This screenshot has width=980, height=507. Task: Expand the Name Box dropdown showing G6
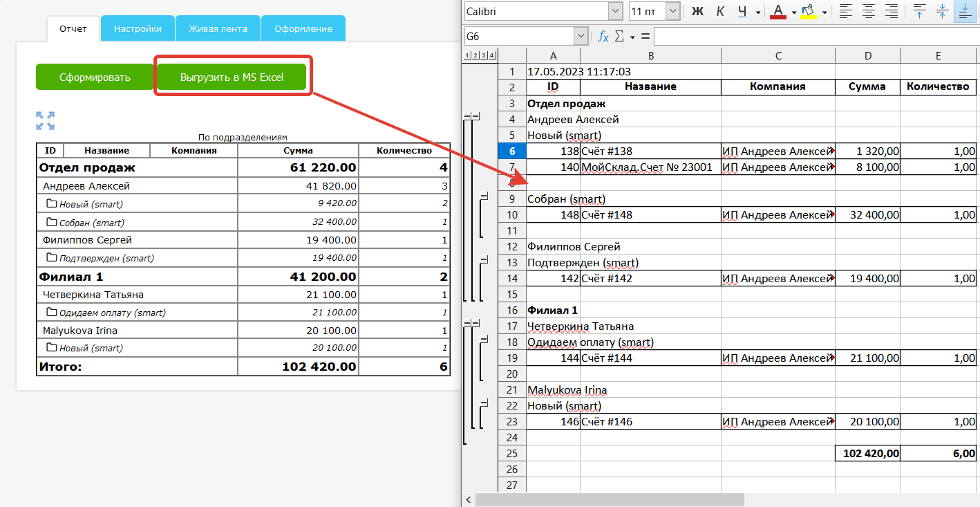click(581, 36)
